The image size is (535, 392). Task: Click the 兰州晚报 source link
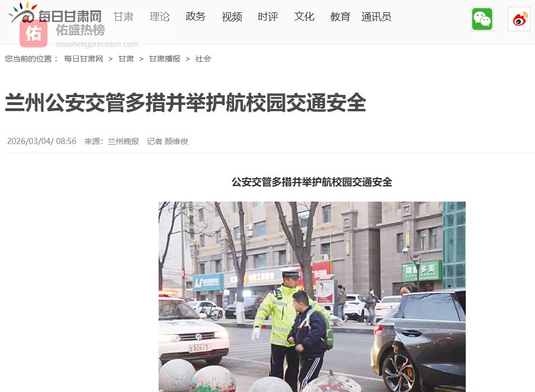123,141
